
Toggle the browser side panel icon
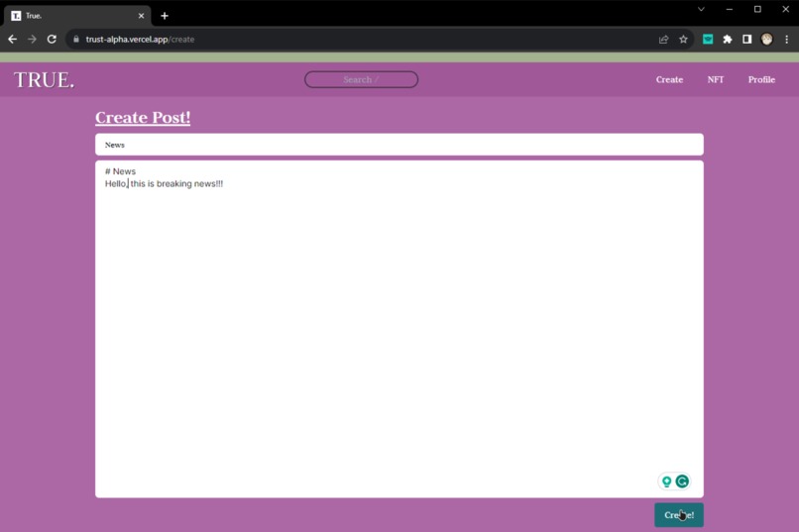[x=747, y=40]
